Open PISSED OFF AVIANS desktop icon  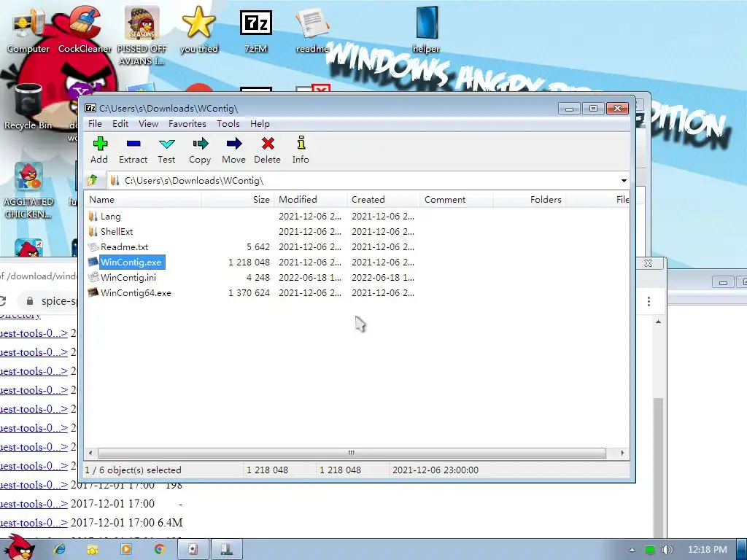click(x=142, y=35)
